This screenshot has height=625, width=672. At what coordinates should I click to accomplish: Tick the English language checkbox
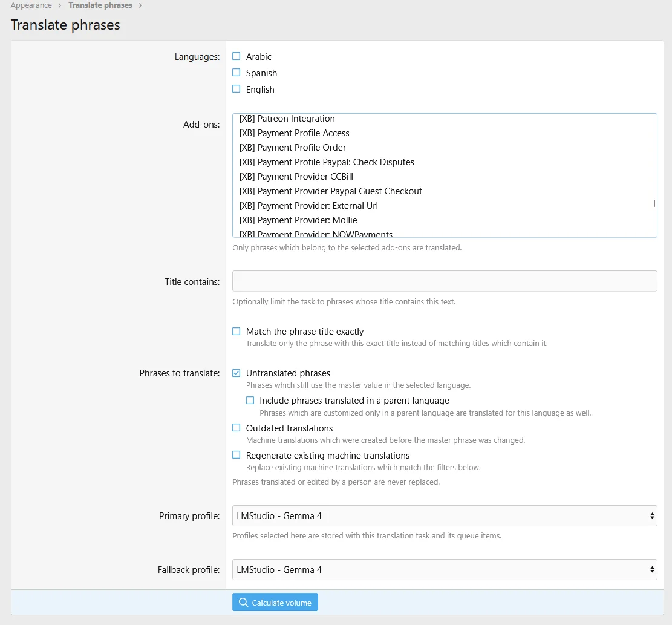click(236, 89)
